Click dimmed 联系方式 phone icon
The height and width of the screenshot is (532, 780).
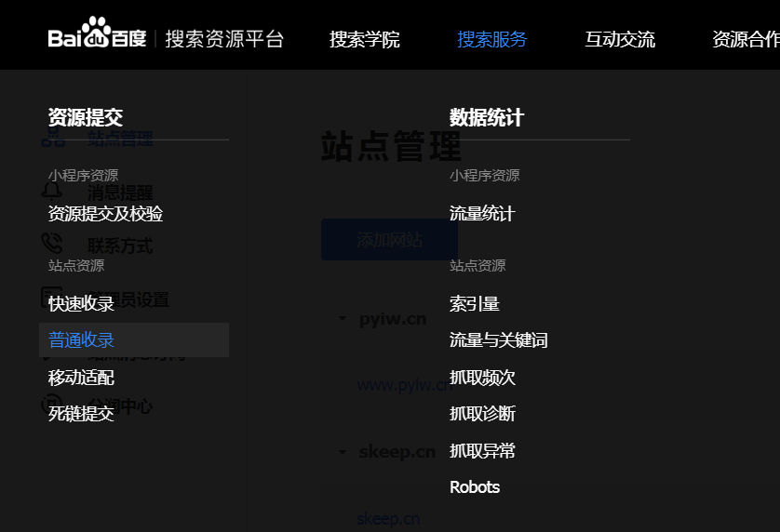(x=52, y=243)
